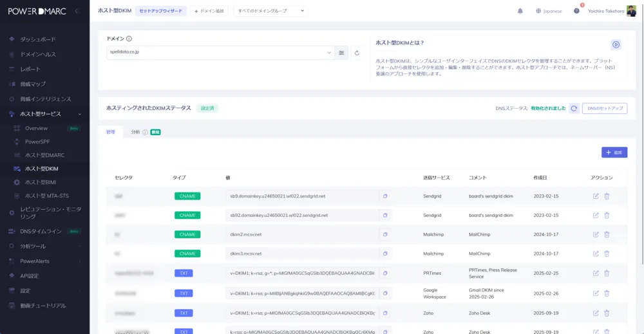Collapse the ホスト型サービス section
The height and width of the screenshot is (334, 644).
(x=44, y=114)
